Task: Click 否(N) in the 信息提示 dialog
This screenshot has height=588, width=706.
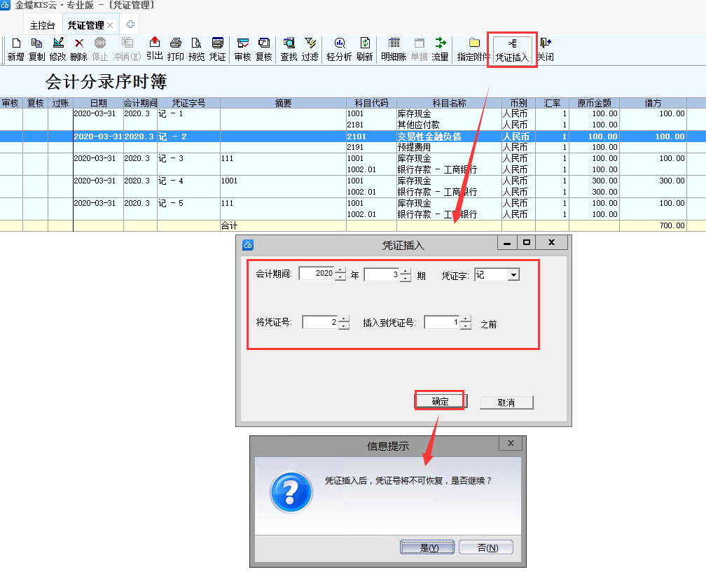Action: click(487, 547)
